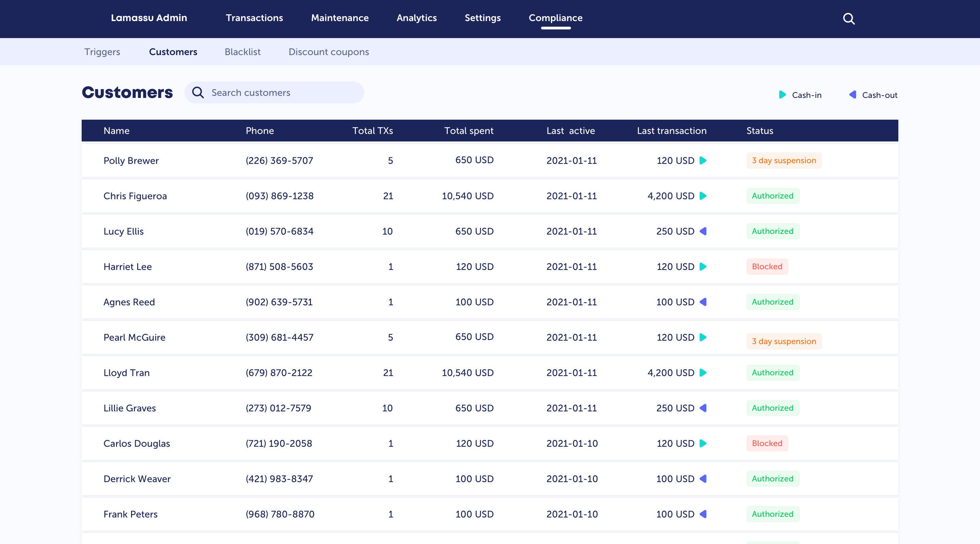
Task: Open the Transactions menu
Action: [254, 18]
